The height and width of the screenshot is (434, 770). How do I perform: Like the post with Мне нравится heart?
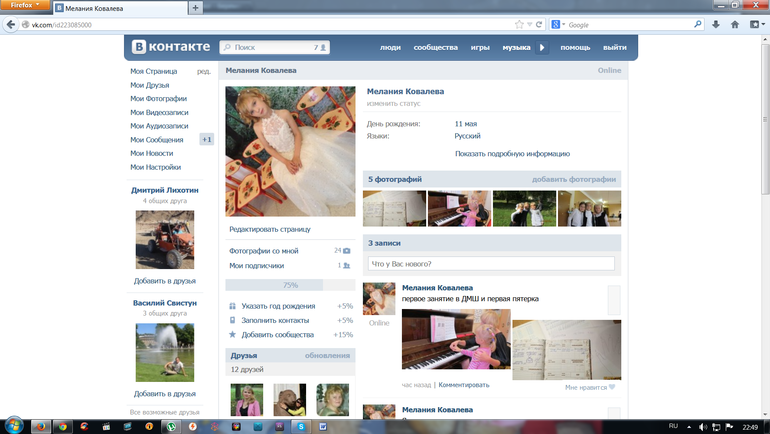[590, 387]
